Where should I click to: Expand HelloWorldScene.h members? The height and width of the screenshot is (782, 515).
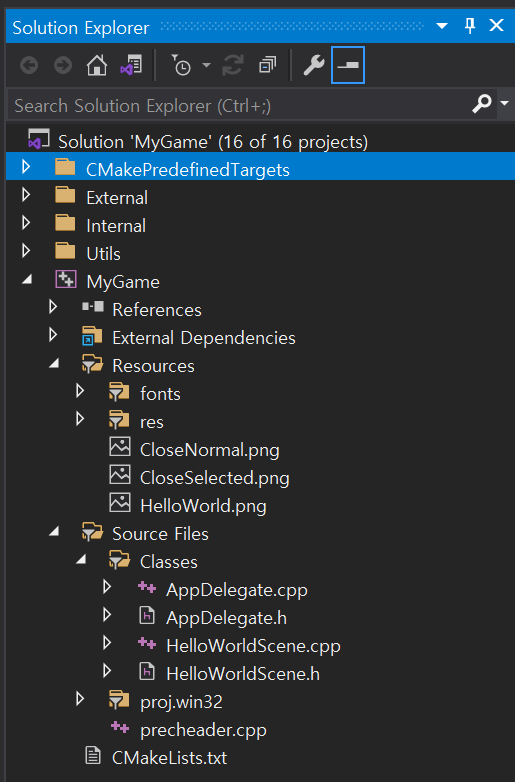[107, 671]
